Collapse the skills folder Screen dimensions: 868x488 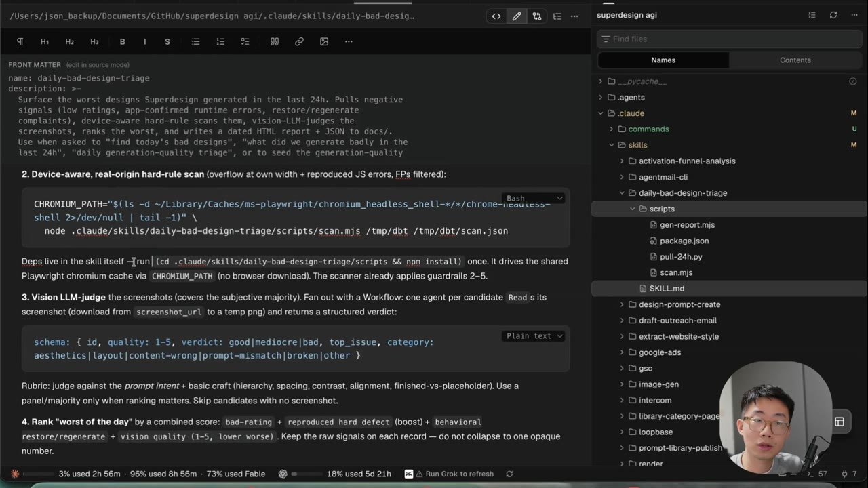coord(611,145)
